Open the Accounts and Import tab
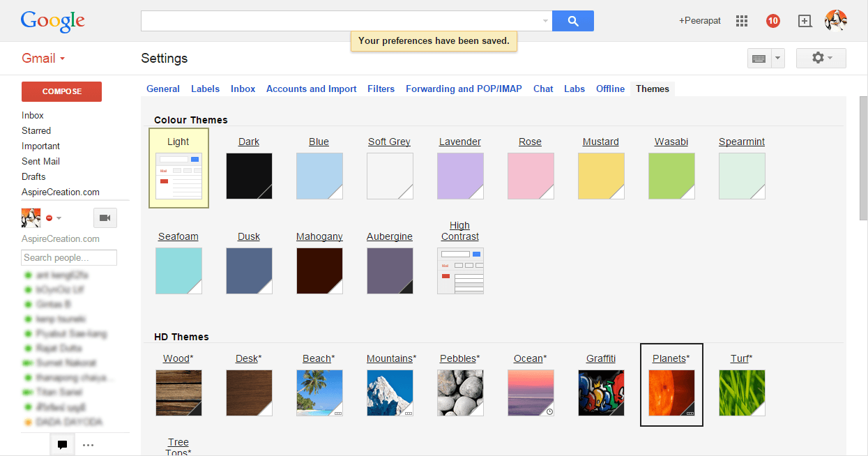 click(x=312, y=89)
